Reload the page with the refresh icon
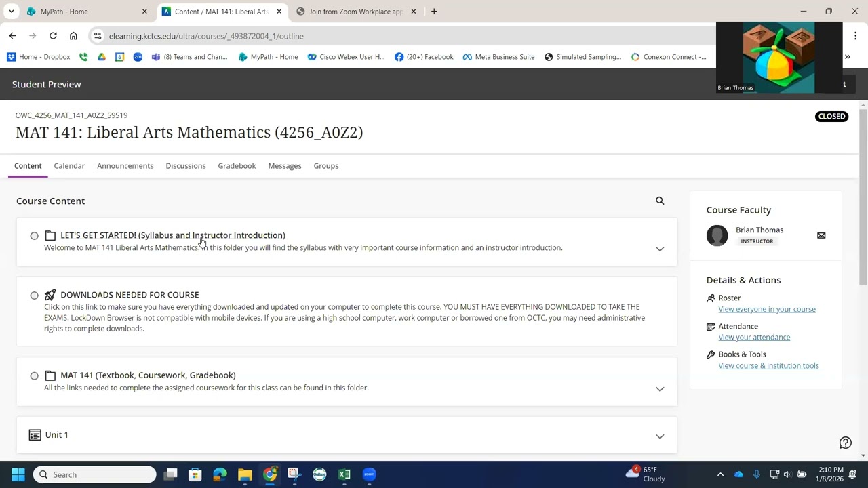The image size is (868, 488). tap(53, 36)
